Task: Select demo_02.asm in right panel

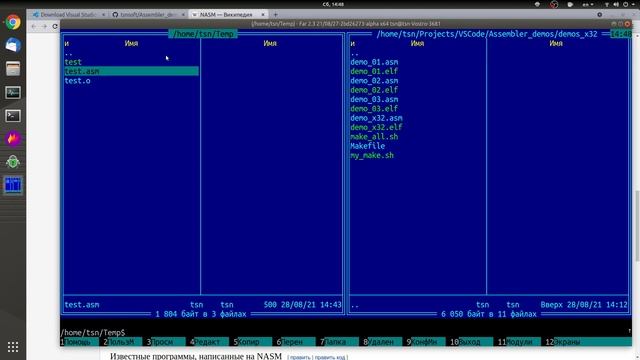Action: (374, 81)
